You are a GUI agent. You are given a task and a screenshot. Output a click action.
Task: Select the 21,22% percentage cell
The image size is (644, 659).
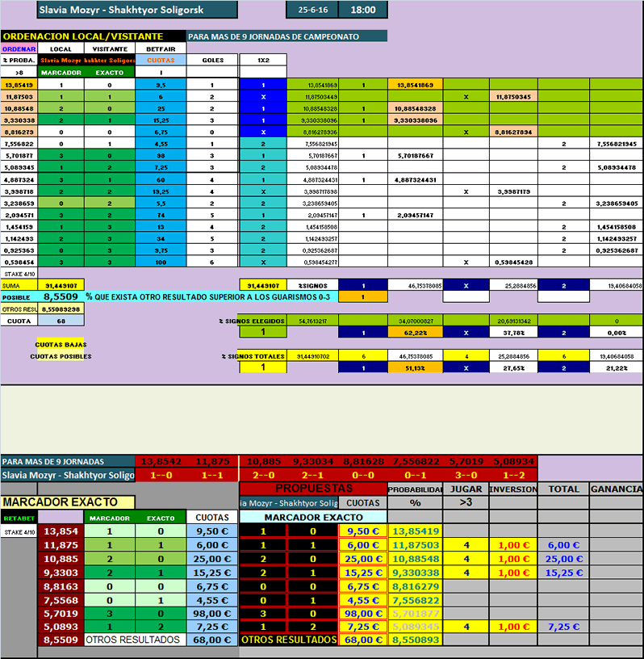pyautogui.click(x=617, y=368)
